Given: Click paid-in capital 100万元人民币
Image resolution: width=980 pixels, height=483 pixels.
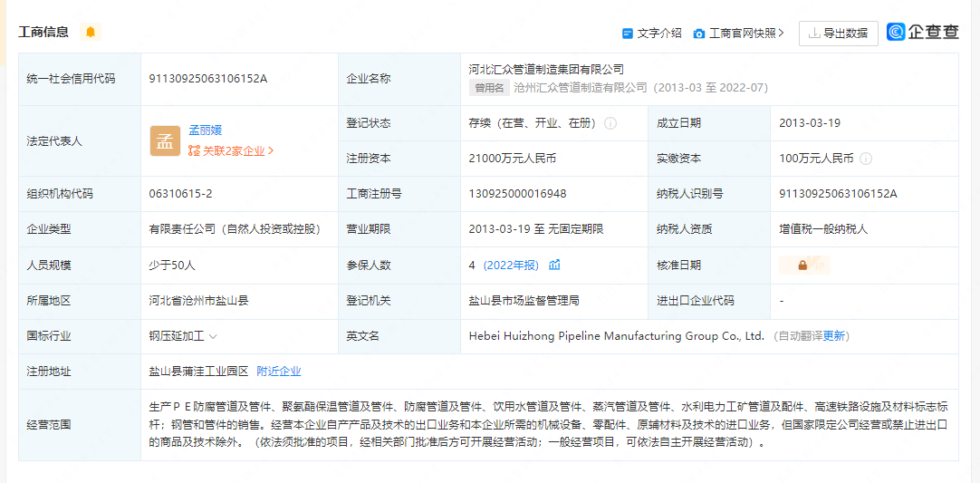Looking at the screenshot, I should 816,159.
